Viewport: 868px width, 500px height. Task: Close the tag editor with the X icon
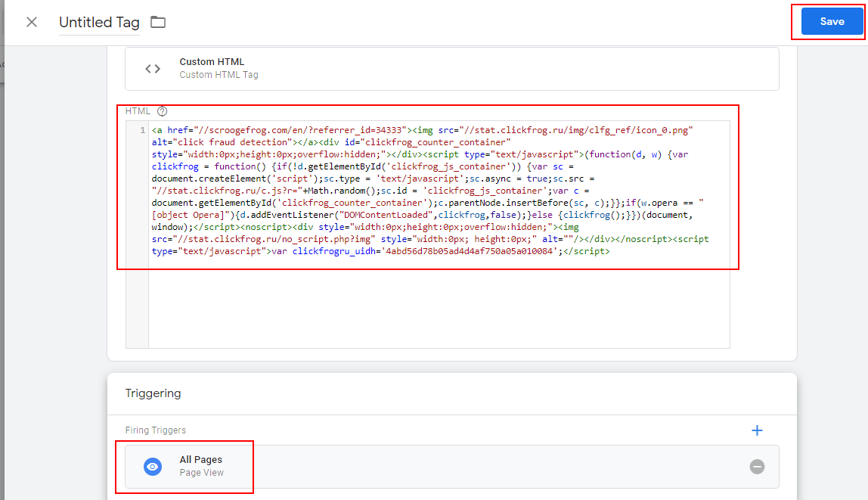pos(32,22)
